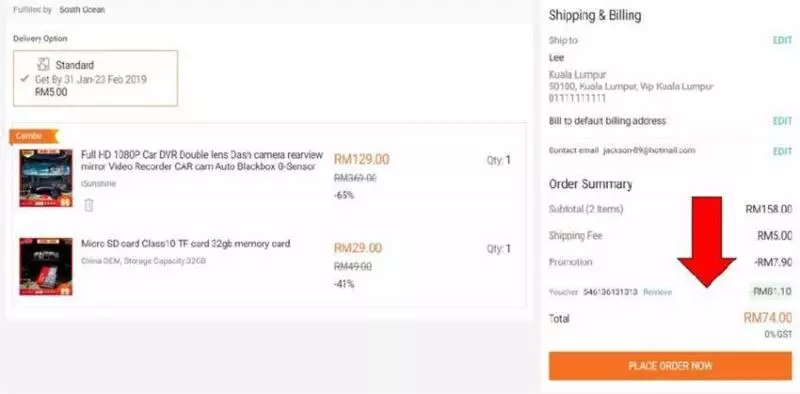Edit the contact email
Viewport: 800px width, 394px height.
(782, 151)
